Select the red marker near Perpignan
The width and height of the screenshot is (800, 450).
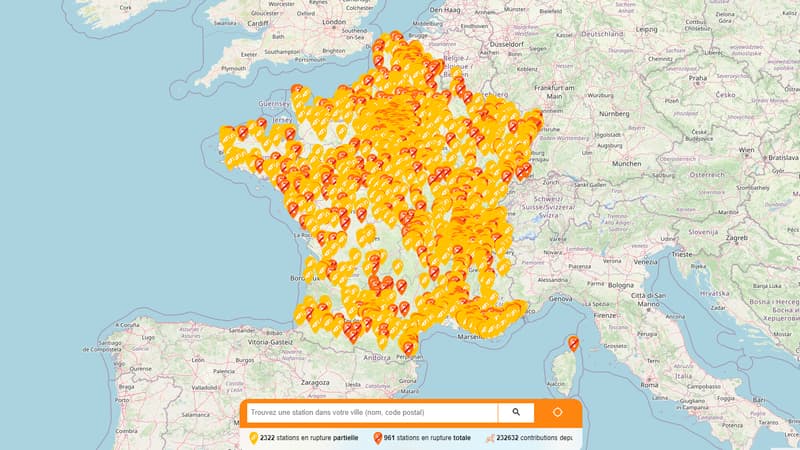407,347
